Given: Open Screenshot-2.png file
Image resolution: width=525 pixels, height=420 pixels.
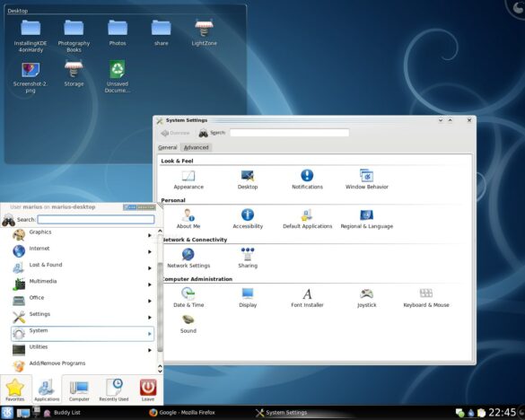Looking at the screenshot, I should (x=31, y=77).
